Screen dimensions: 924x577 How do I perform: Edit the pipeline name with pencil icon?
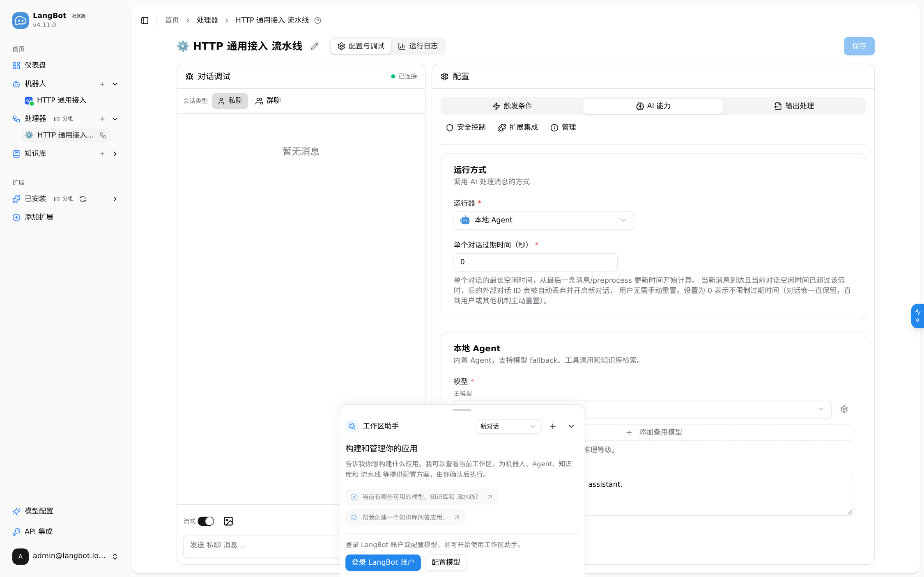[315, 46]
